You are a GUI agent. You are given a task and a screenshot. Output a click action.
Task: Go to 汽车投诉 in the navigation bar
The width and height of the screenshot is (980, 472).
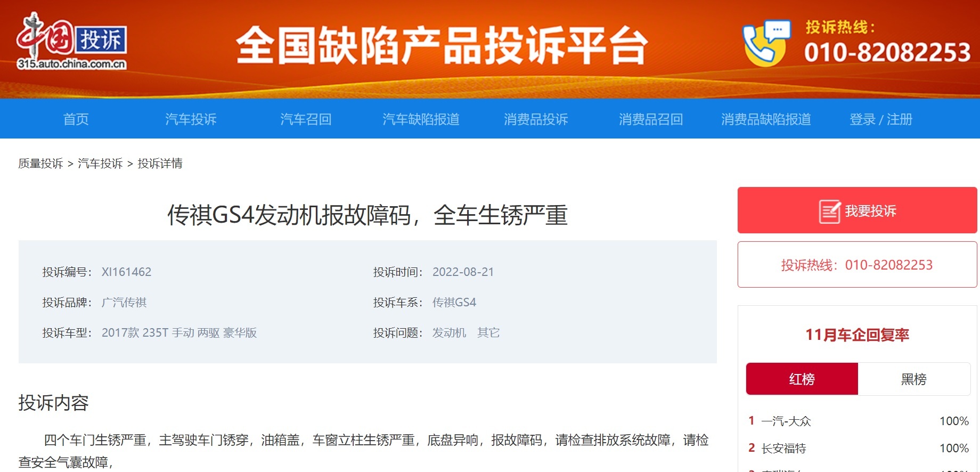click(x=191, y=119)
